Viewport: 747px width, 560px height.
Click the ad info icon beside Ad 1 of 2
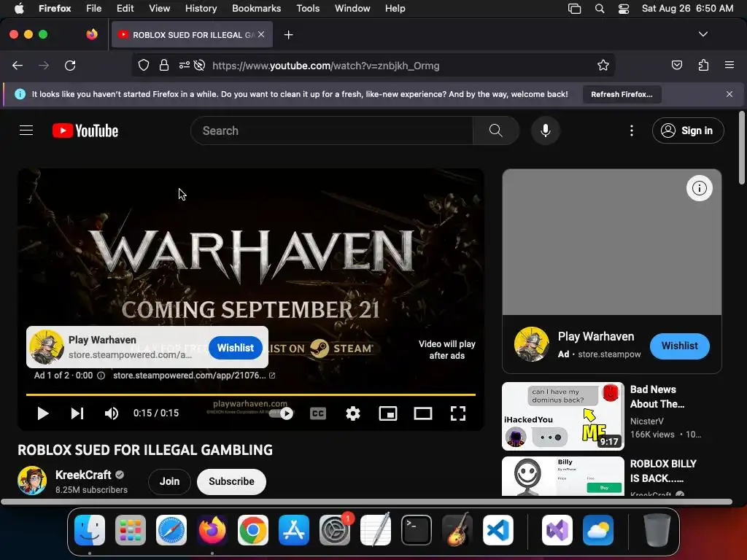pyautogui.click(x=101, y=376)
